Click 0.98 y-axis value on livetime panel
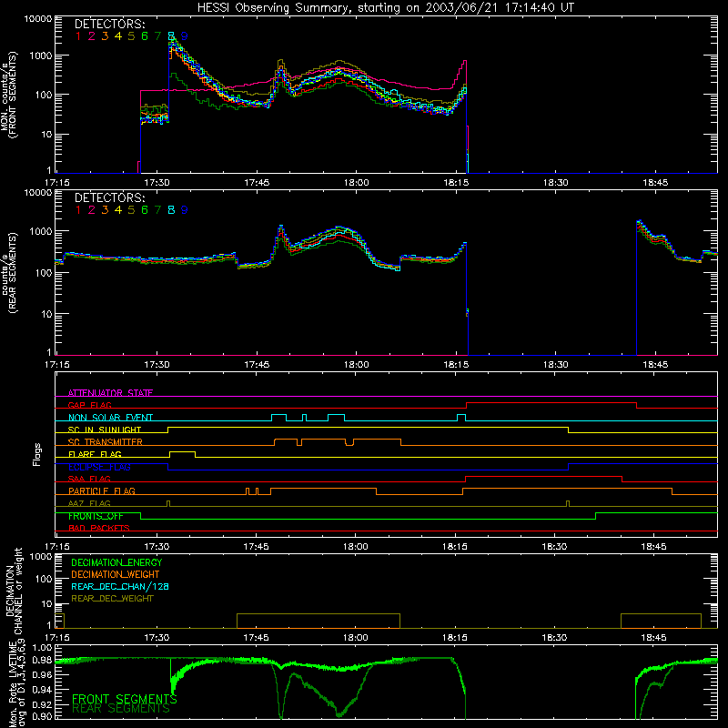Screen dimensions: 728x728 42,661
